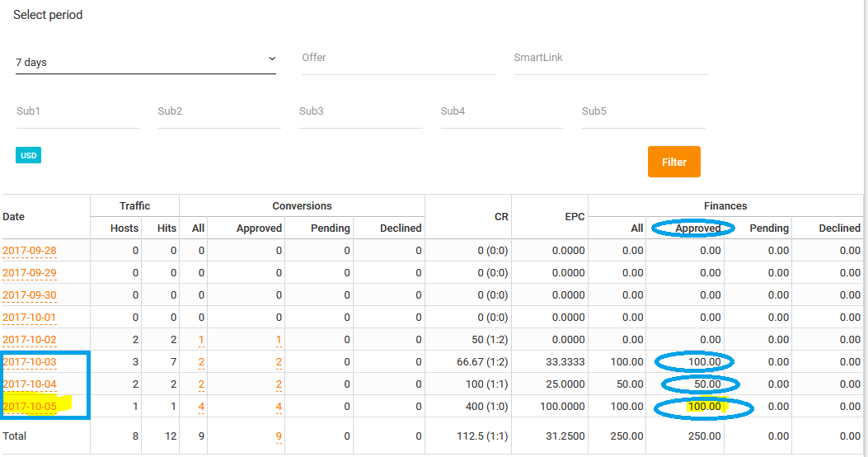Toggle the USD currency badge
This screenshot has height=457, width=868.
(x=28, y=156)
